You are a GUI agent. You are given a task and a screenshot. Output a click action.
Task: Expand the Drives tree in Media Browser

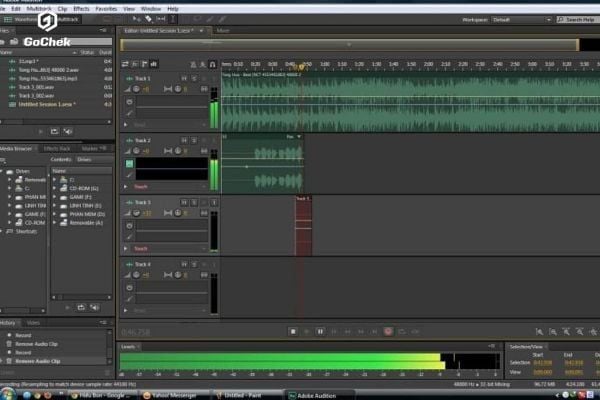(x=5, y=171)
